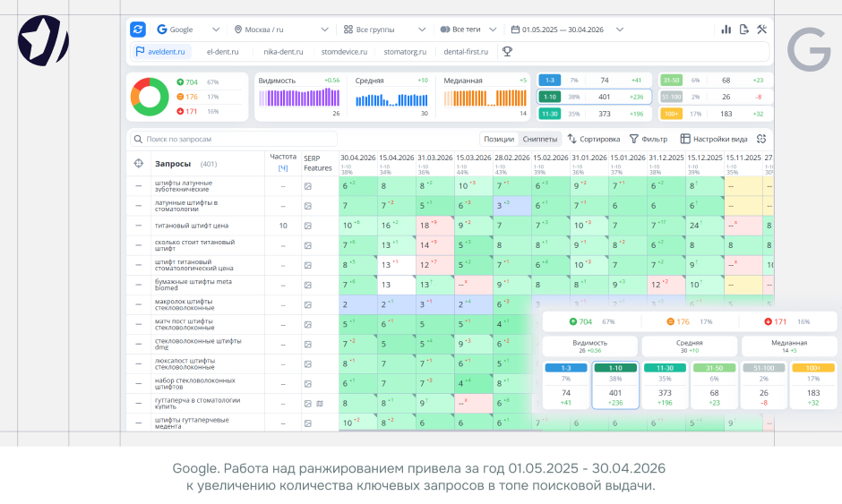The height and width of the screenshot is (504, 842).
Task: Select the nika-dent.ru competitor tab
Action: point(283,52)
